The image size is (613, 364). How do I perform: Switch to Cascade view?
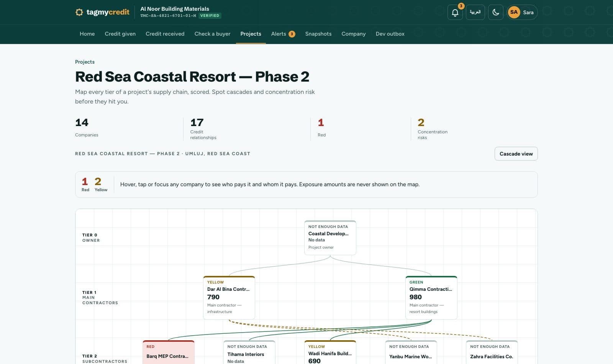pyautogui.click(x=516, y=154)
